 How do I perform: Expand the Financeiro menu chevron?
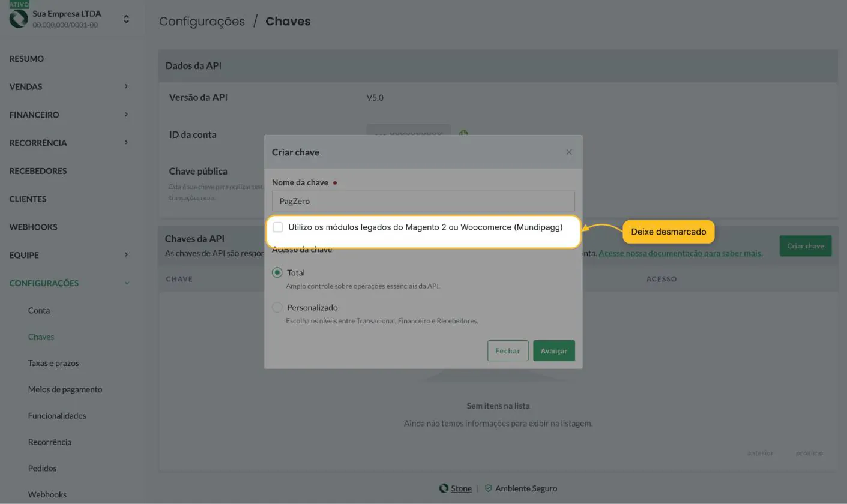click(126, 115)
